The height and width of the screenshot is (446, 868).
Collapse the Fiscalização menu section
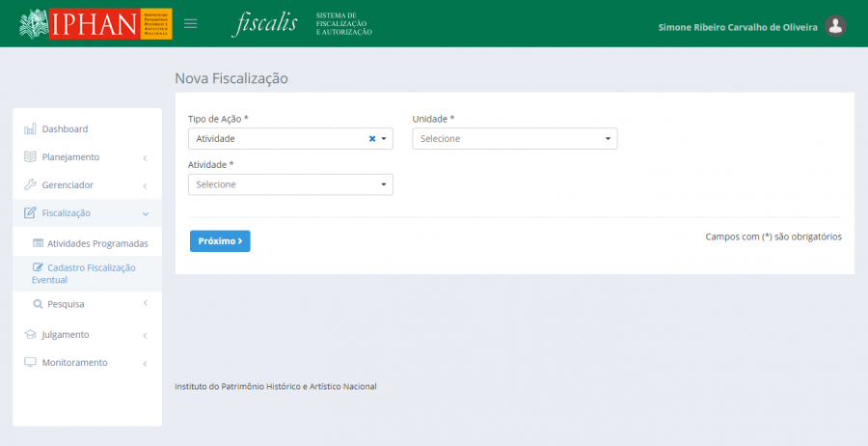pyautogui.click(x=145, y=213)
